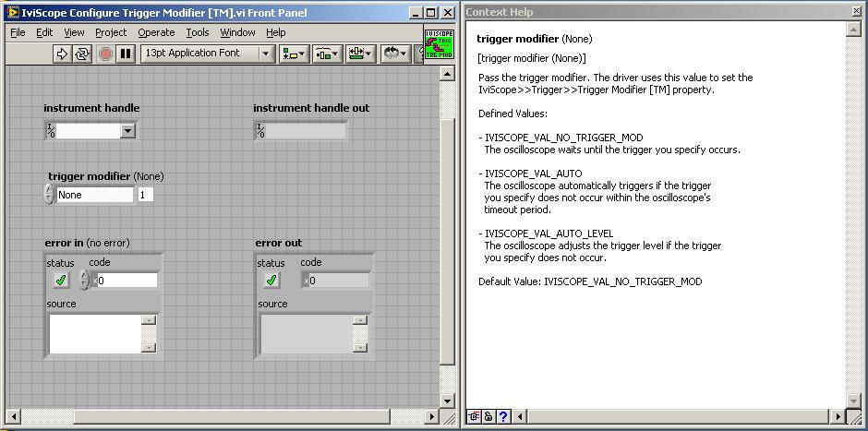This screenshot has height=431, width=868.
Task: Open the Distribute Objects toolbar menu
Action: (x=327, y=54)
